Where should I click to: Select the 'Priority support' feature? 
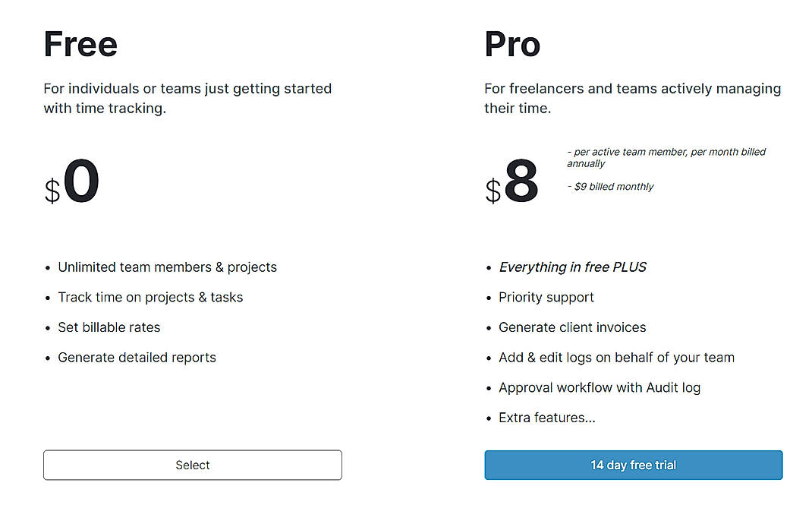(x=546, y=297)
